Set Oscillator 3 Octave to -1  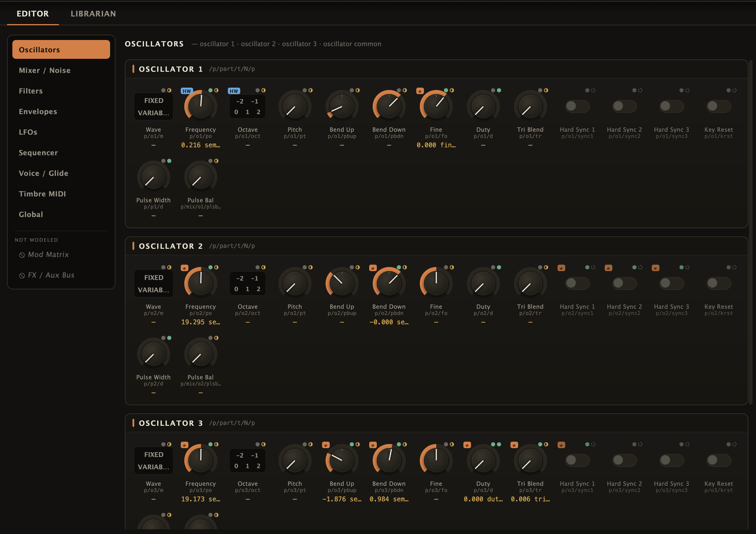(255, 455)
